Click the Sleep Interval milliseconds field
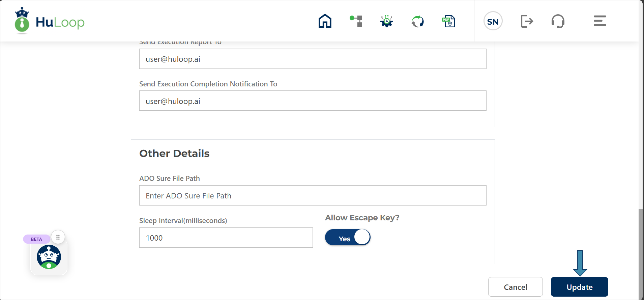The image size is (644, 300). point(226,238)
